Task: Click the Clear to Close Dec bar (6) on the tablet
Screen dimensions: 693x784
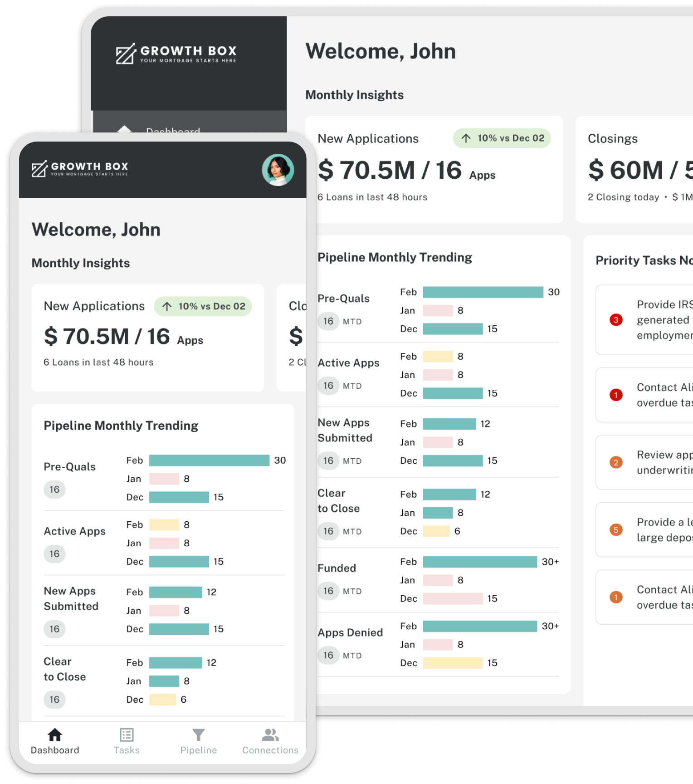Action: click(436, 531)
